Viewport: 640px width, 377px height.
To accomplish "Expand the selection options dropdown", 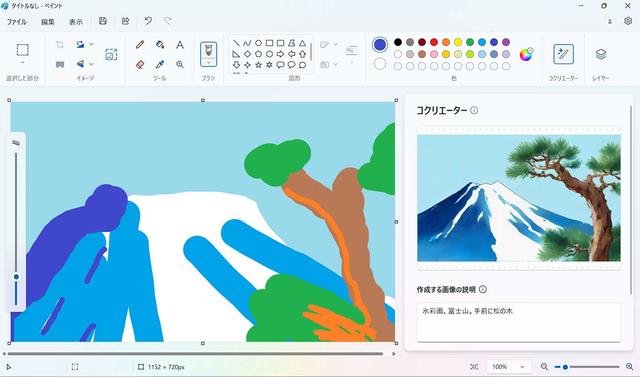I will pos(22,62).
